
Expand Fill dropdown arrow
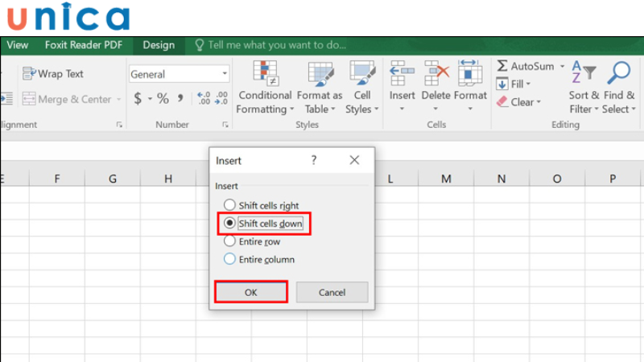pyautogui.click(x=528, y=84)
